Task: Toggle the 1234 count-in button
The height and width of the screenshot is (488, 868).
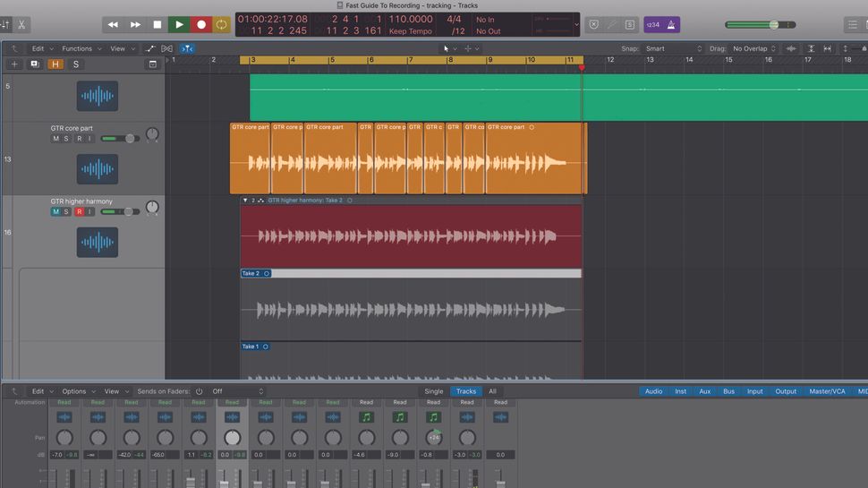Action: click(x=653, y=24)
